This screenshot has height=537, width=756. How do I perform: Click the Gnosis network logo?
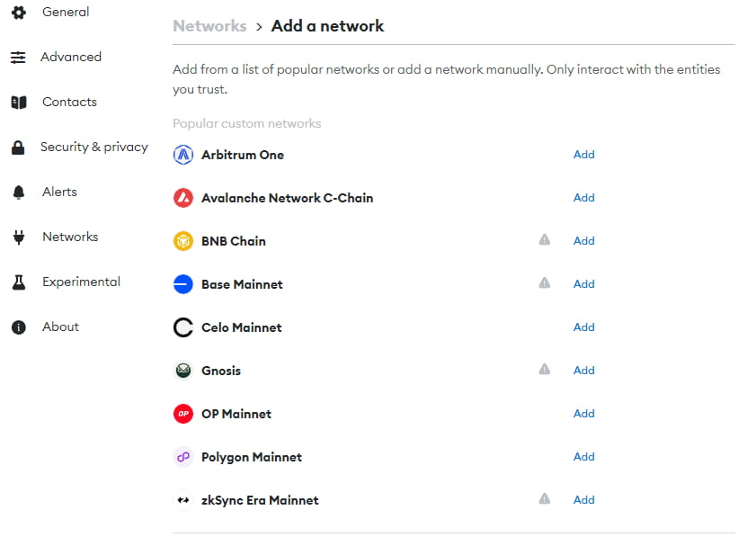[x=183, y=371]
